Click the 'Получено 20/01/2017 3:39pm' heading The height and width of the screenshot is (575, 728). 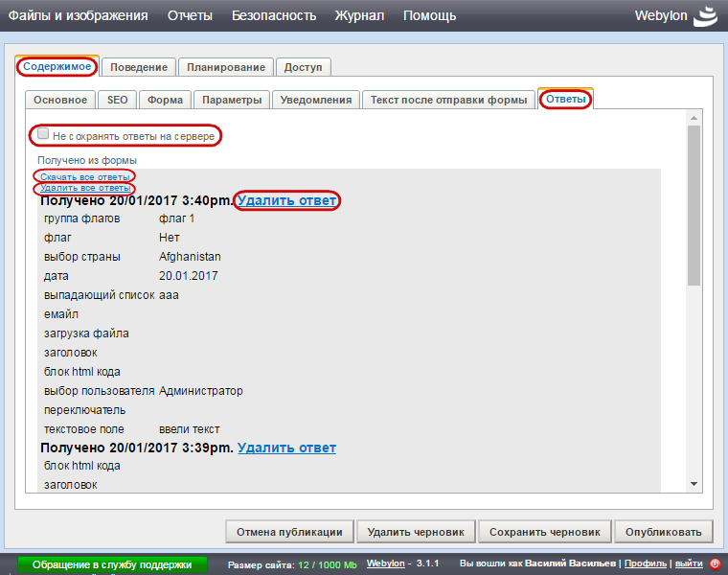coord(137,448)
